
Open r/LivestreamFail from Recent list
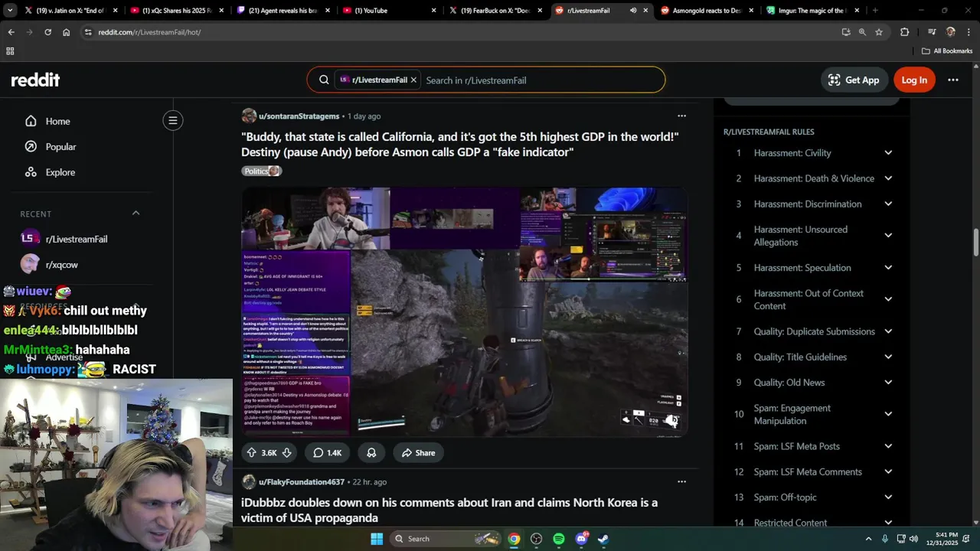click(x=77, y=239)
